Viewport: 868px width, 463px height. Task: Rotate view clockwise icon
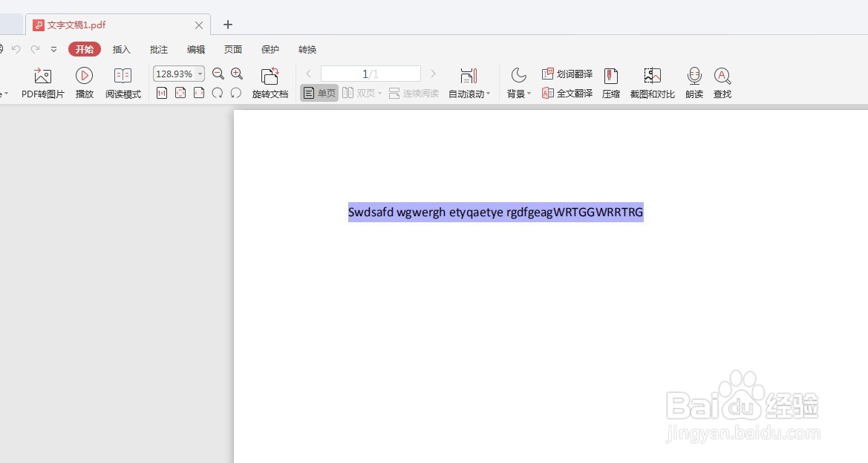pyautogui.click(x=218, y=93)
